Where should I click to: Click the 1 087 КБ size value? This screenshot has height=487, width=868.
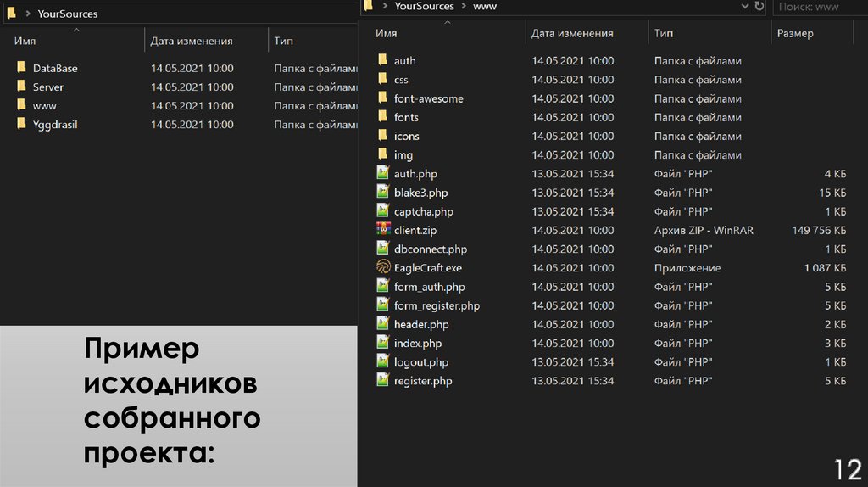click(x=825, y=267)
